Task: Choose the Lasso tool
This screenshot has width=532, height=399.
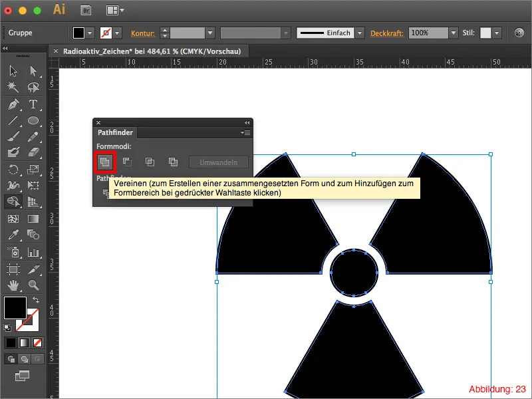Action: [33, 87]
